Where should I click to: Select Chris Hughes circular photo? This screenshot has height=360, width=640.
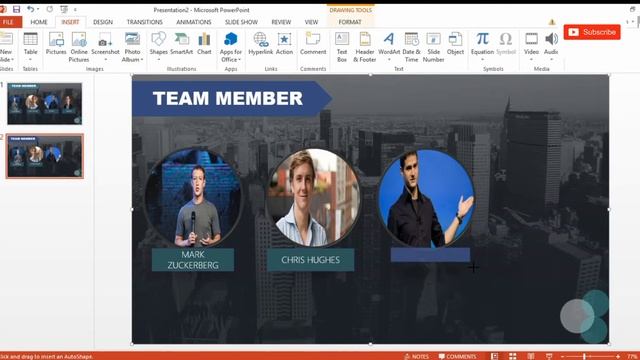tap(313, 198)
